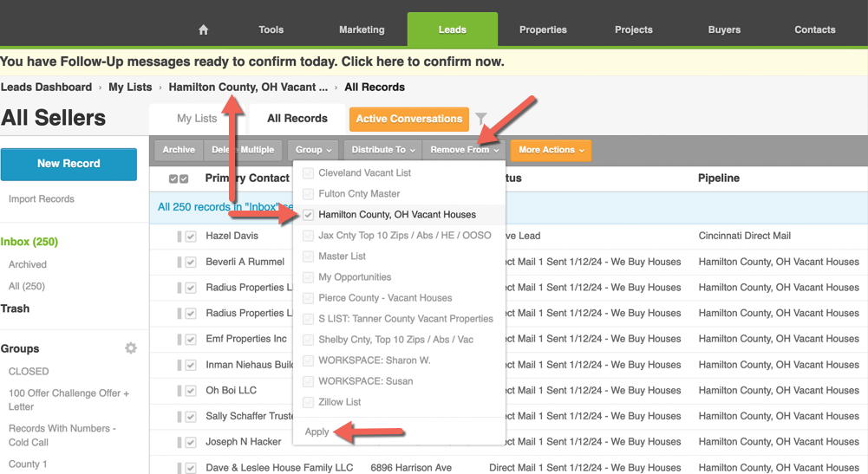Click Apply in the dropdown list
868x474 pixels.
[x=317, y=432]
